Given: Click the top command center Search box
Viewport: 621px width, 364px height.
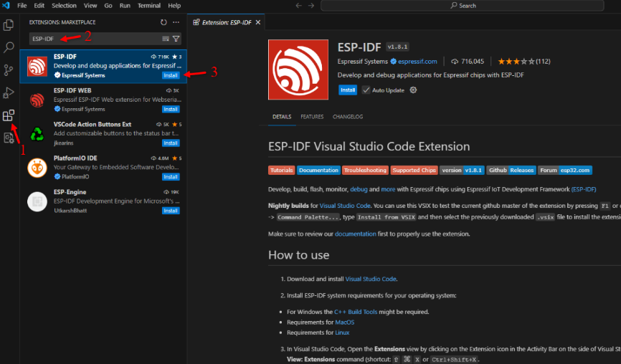Looking at the screenshot, I should pyautogui.click(x=463, y=6).
